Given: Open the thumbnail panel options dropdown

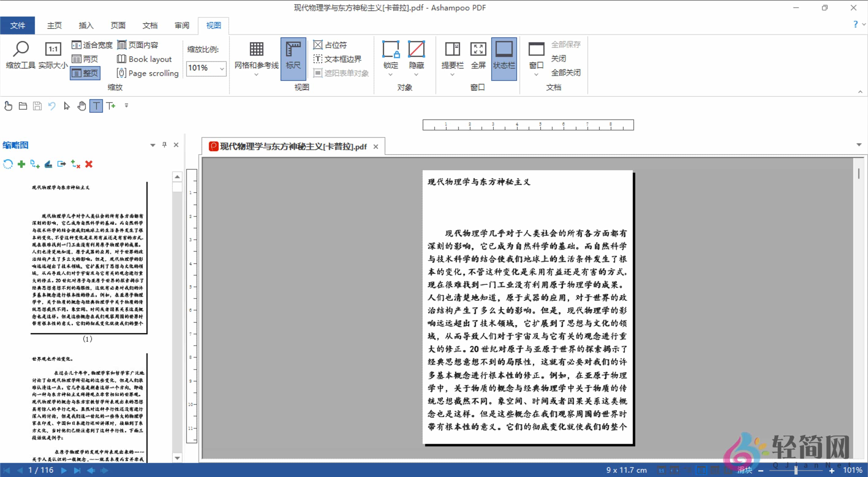Looking at the screenshot, I should tap(152, 145).
